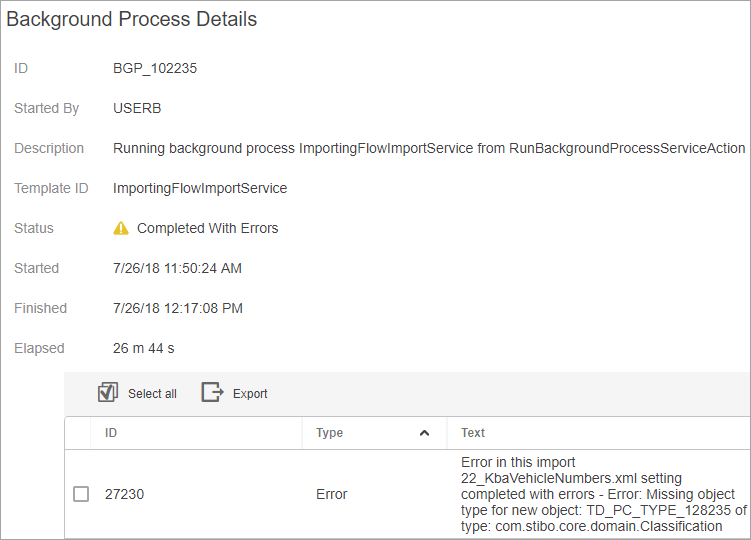751x540 pixels.
Task: Click the Completed With Errors status text
Action: tap(207, 228)
